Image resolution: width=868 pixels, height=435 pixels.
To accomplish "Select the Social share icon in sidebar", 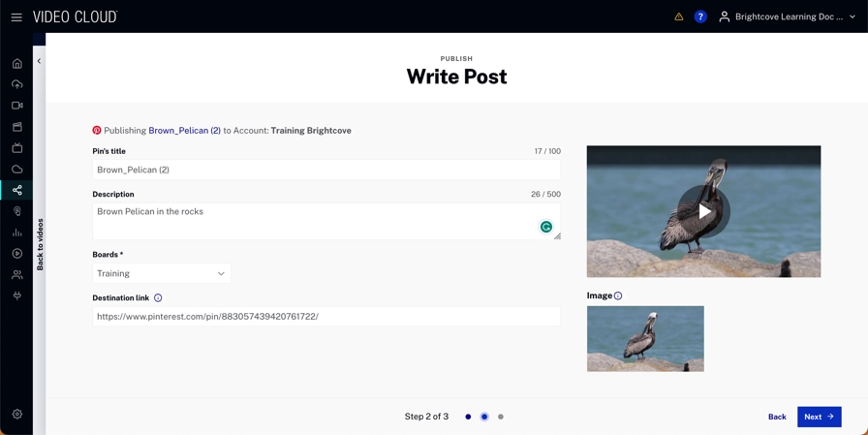I will (x=17, y=190).
